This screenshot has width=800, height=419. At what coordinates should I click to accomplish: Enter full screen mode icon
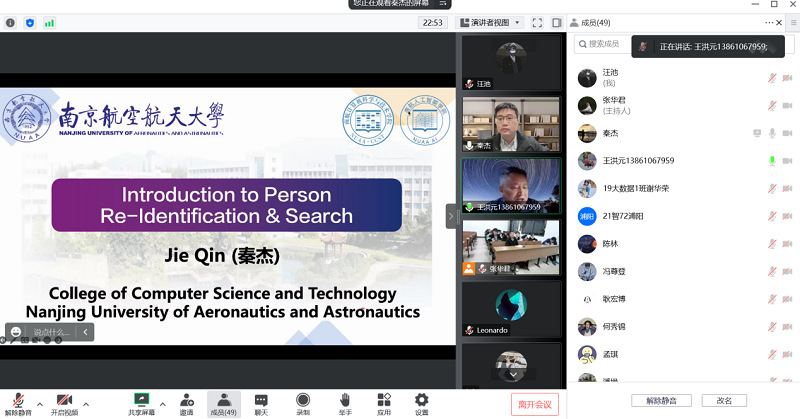click(537, 22)
